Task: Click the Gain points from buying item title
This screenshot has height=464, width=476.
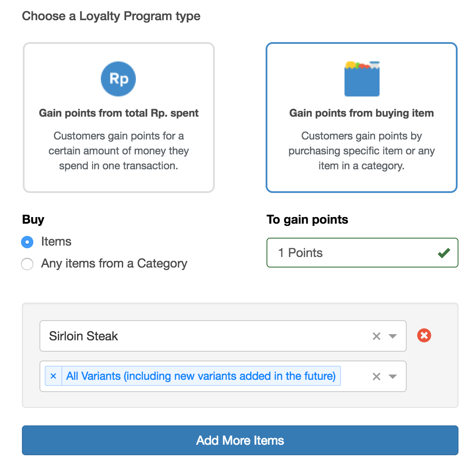Action: coord(361,113)
